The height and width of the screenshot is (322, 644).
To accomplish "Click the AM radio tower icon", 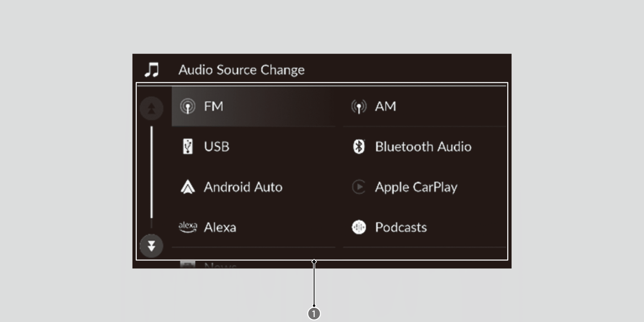I will pos(359,106).
